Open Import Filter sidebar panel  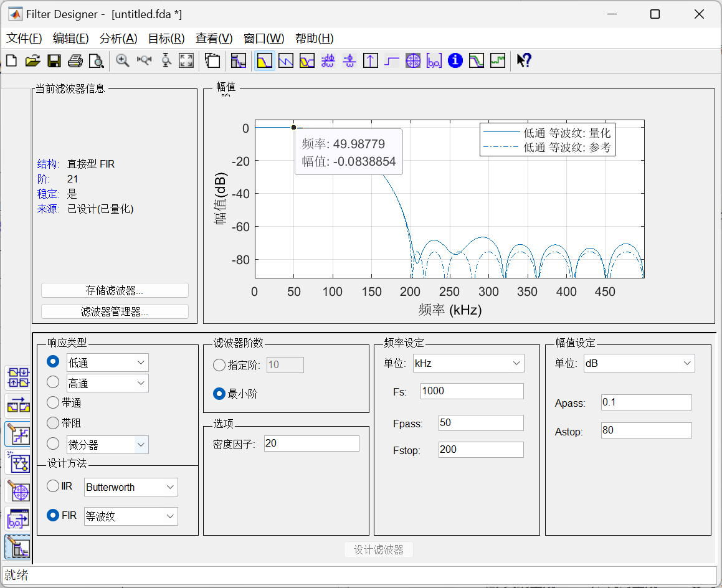click(x=18, y=519)
